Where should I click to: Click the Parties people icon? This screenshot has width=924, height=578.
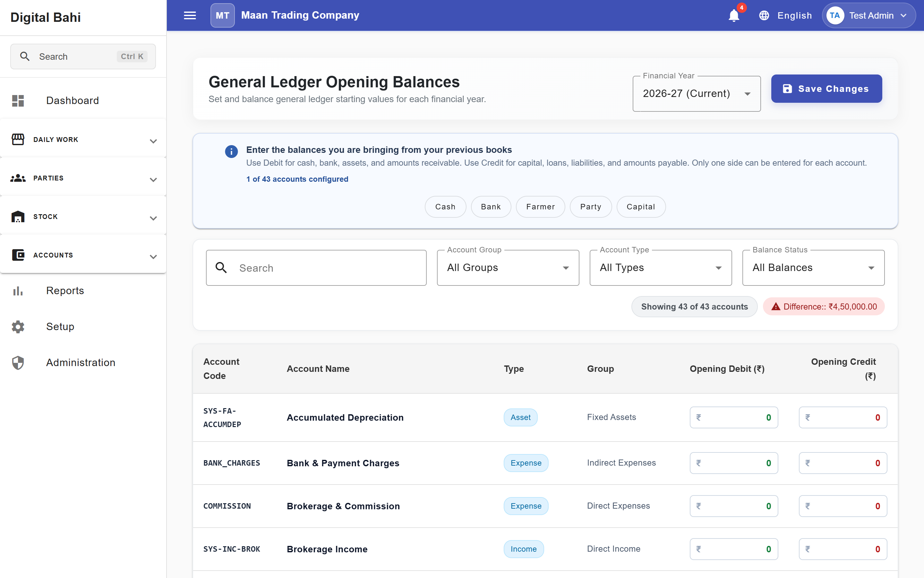coord(18,178)
